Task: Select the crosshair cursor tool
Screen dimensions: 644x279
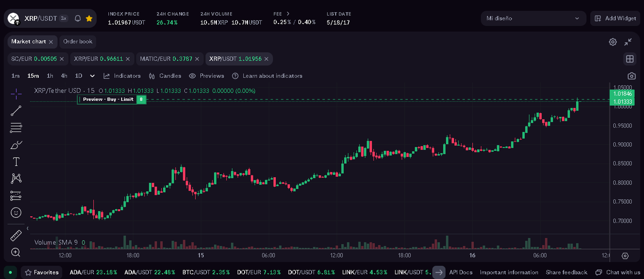Action: 16,93
